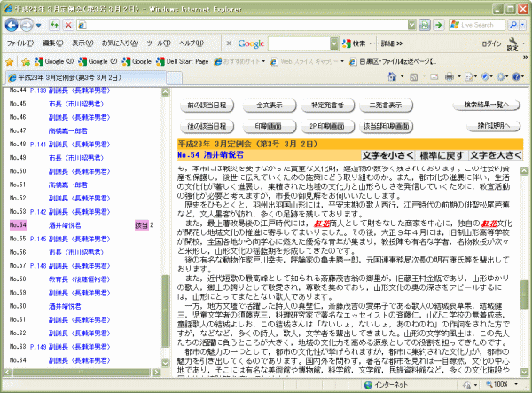Screen dimensions: 532x393
Task: Click the Refresh page icon
Action: [54, 25]
